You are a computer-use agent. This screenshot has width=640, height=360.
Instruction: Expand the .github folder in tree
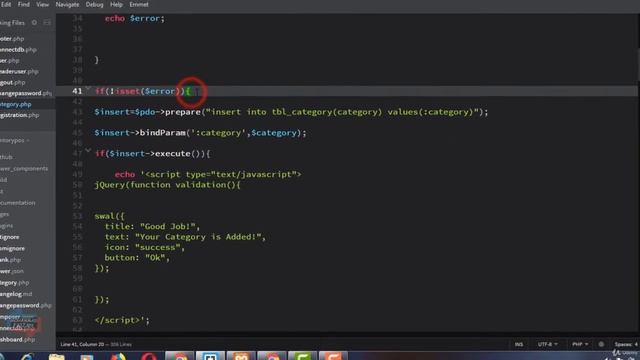(x=6, y=157)
